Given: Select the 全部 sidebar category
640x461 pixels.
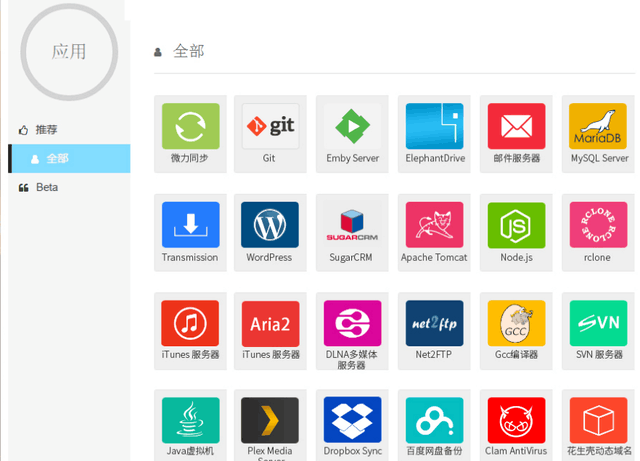Looking at the screenshot, I should [69, 158].
